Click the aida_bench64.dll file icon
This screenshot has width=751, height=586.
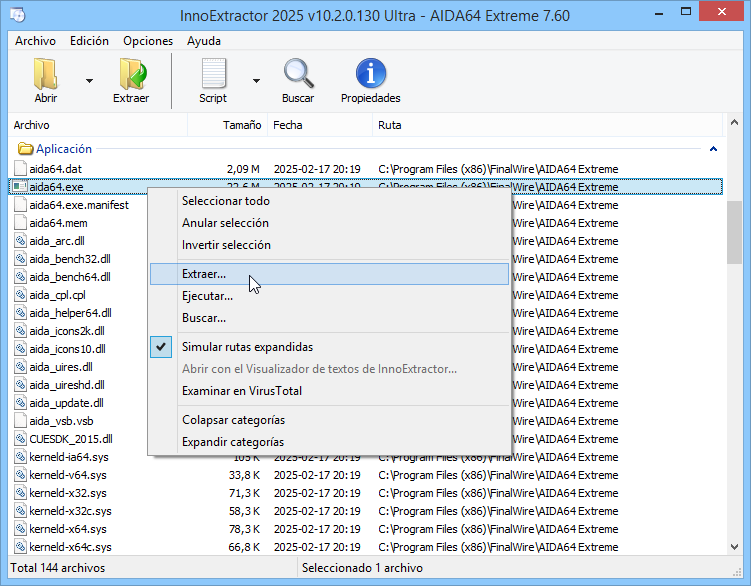click(20, 277)
